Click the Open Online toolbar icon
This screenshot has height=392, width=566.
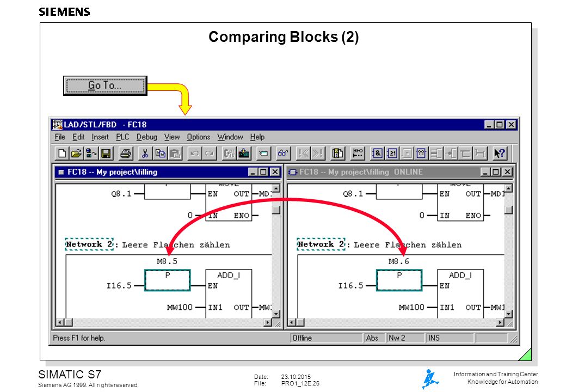click(x=90, y=154)
